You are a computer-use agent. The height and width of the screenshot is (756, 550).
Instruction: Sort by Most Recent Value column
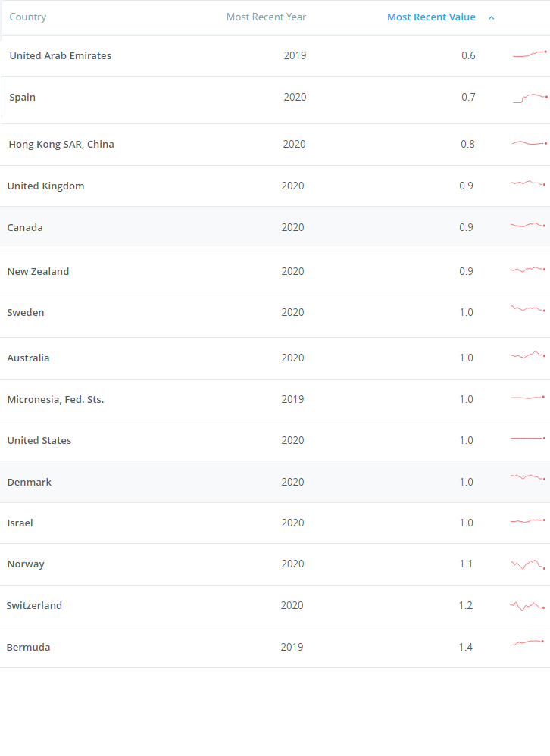tap(431, 17)
